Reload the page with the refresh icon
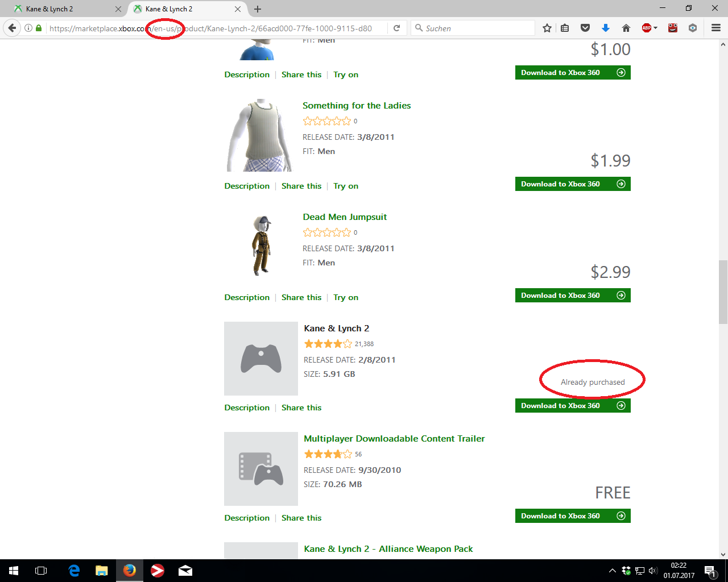The height and width of the screenshot is (582, 728). [396, 28]
